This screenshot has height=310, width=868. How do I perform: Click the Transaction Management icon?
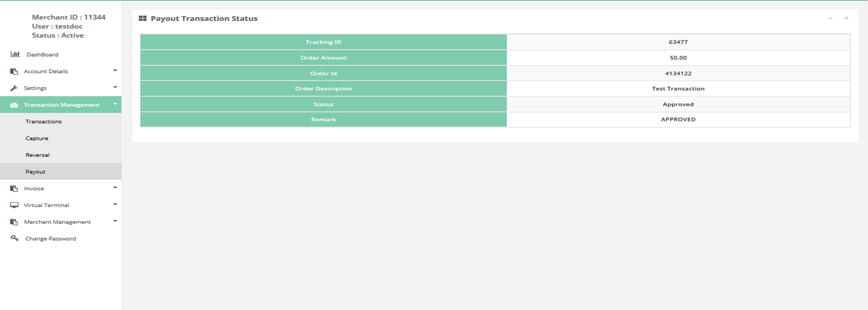14,105
